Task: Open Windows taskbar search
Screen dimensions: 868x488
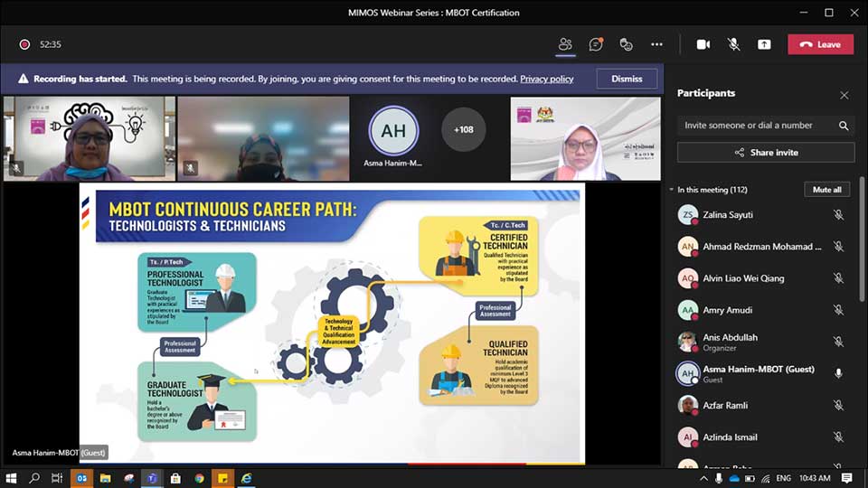Action: pyautogui.click(x=34, y=478)
